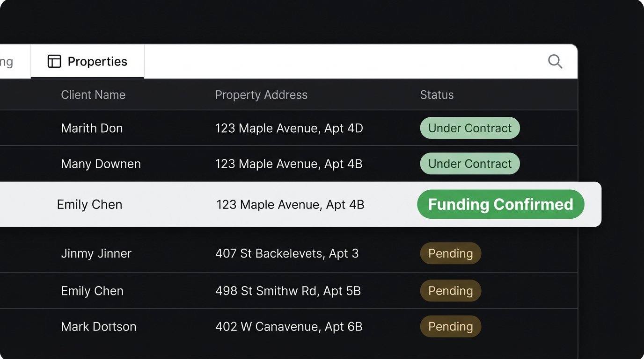644x359 pixels.
Task: Click the Status column header
Action: 437,95
